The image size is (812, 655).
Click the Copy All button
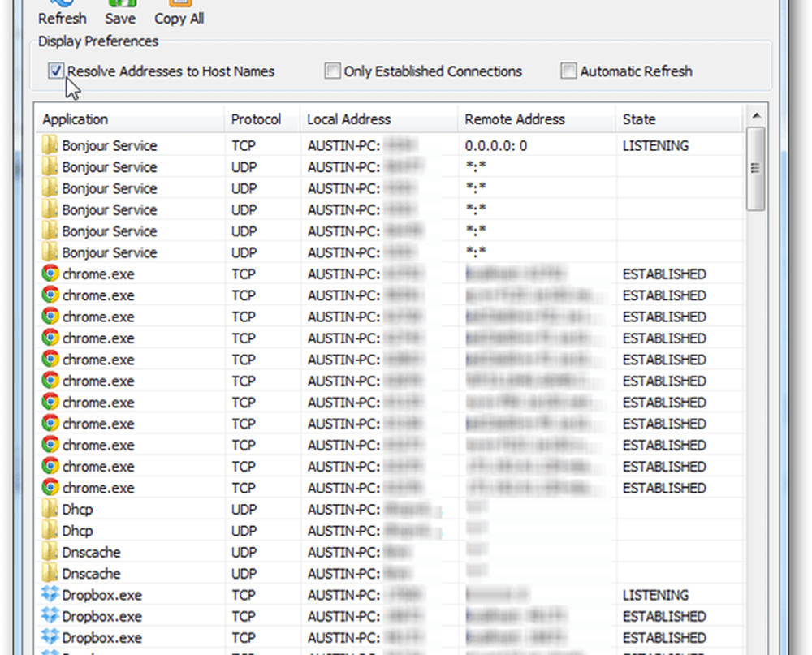click(x=179, y=13)
